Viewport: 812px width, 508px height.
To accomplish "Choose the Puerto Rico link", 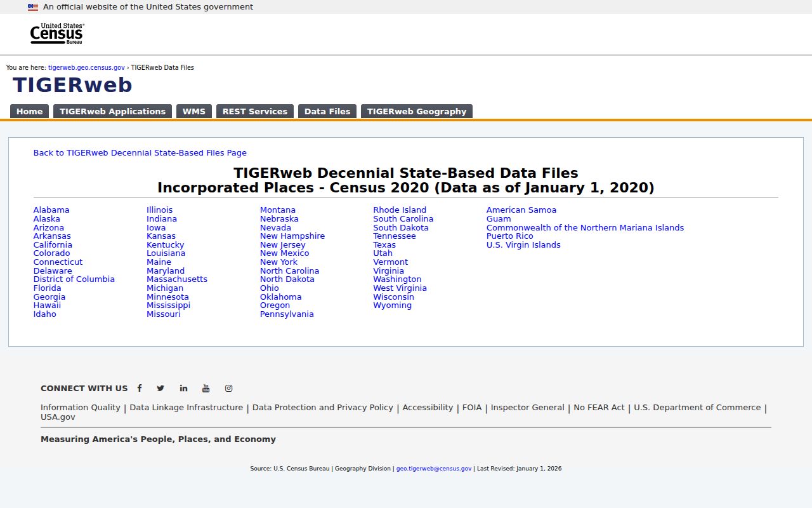I will [510, 236].
